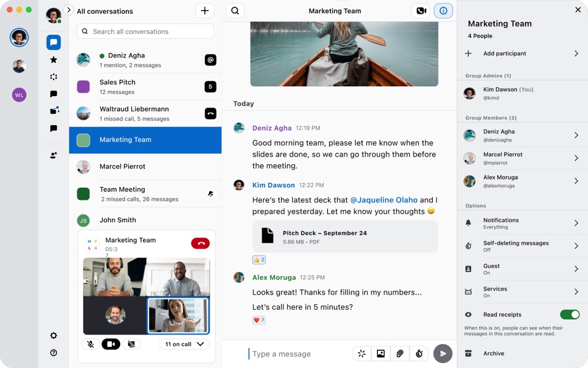The height and width of the screenshot is (368, 588).
Task: Set a message timer with the stopwatch icon
Action: click(x=419, y=353)
